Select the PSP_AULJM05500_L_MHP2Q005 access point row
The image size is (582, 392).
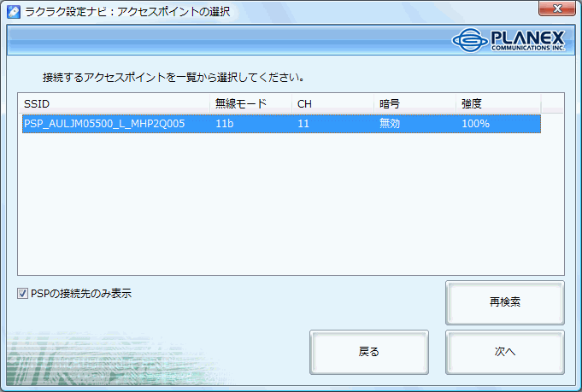coord(281,124)
